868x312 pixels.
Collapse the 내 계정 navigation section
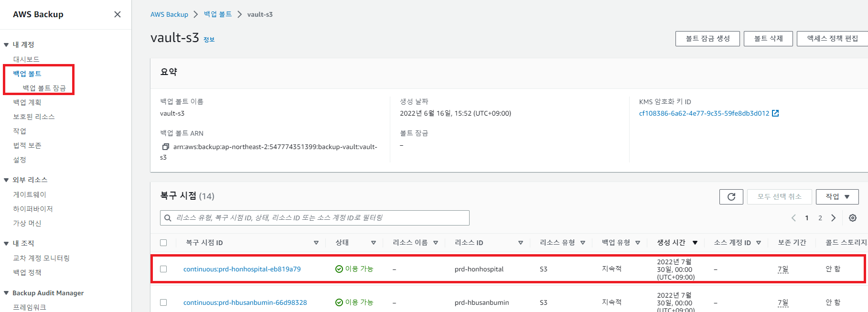tap(6, 45)
